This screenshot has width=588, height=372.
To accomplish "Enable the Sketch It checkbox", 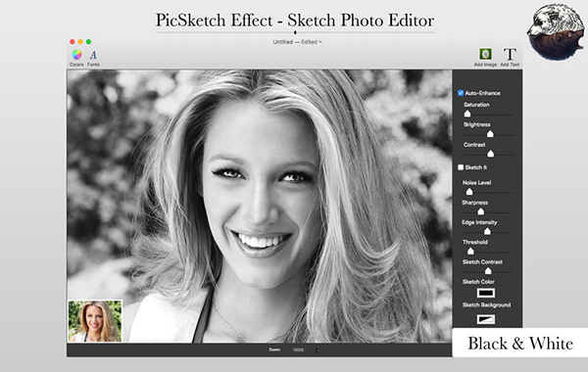I will pos(461,167).
